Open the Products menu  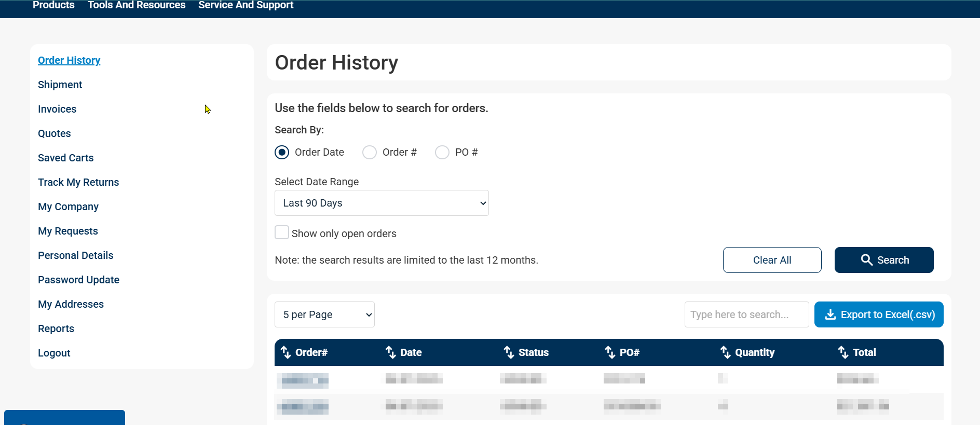(53, 5)
